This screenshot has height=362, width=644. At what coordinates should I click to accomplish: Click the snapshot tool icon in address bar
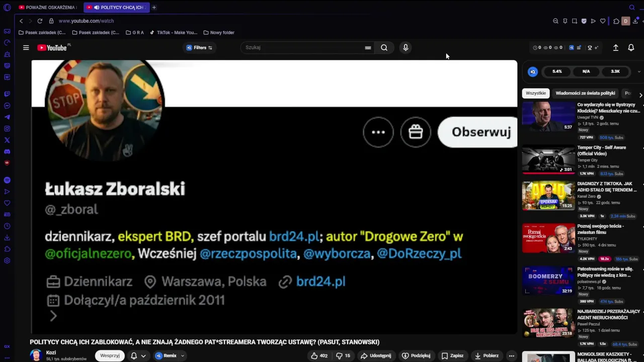575,21
